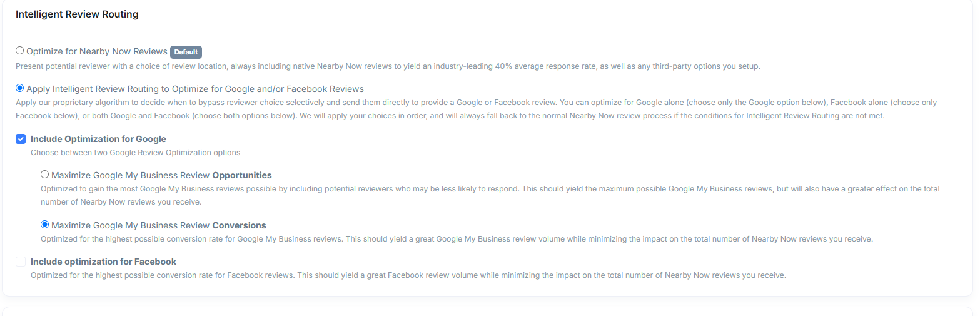Screen dimensions: 980x316
Task: Click the gray Default badge
Action: (x=186, y=52)
